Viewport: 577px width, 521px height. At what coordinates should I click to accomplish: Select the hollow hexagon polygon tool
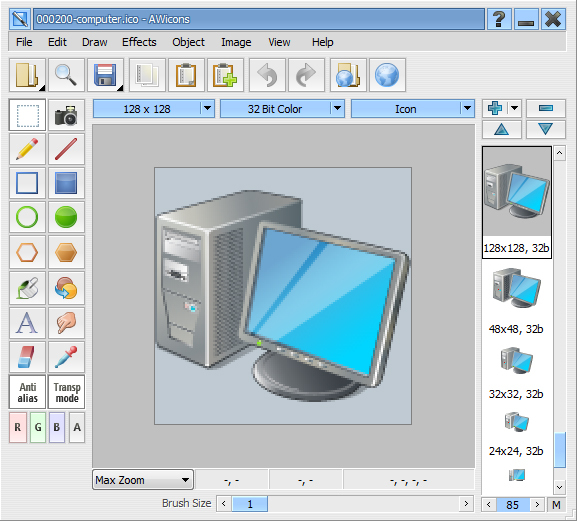[27, 252]
